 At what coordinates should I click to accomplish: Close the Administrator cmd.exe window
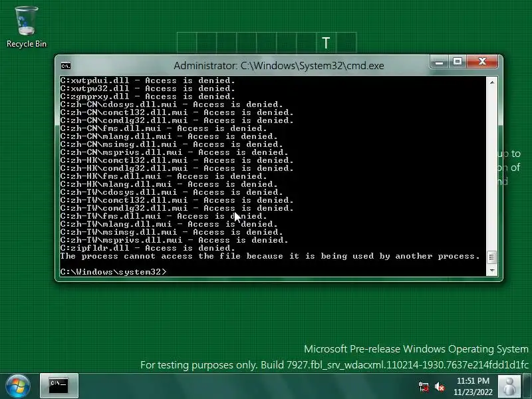pyautogui.click(x=482, y=62)
